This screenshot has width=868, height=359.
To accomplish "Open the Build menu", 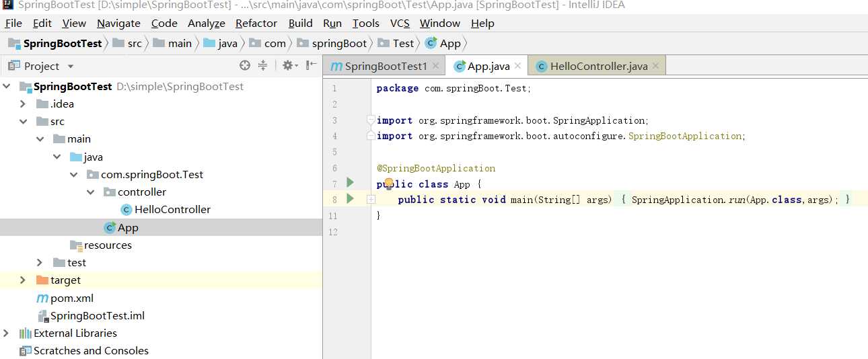I will tap(301, 23).
